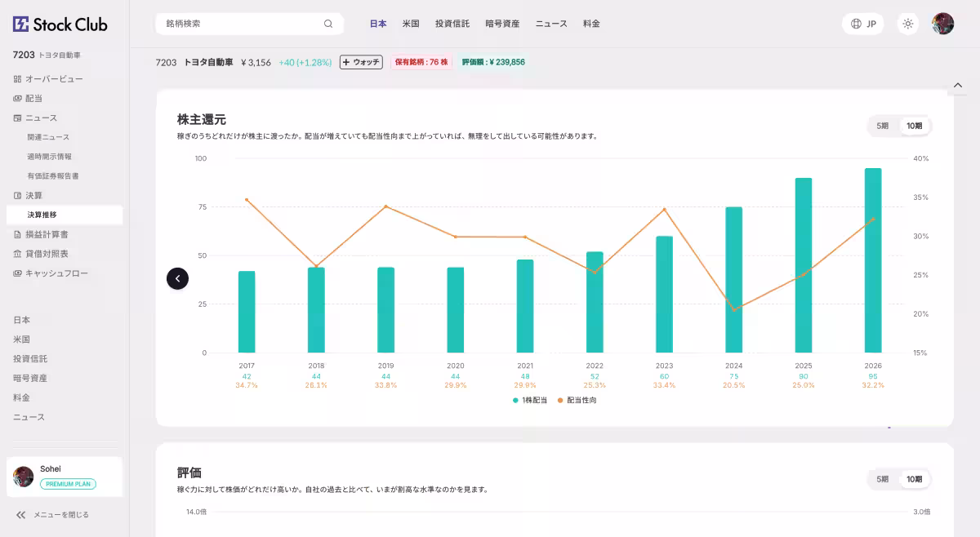Image resolution: width=980 pixels, height=537 pixels.
Task: Select 10期 in 株主還元 chart
Action: [914, 126]
